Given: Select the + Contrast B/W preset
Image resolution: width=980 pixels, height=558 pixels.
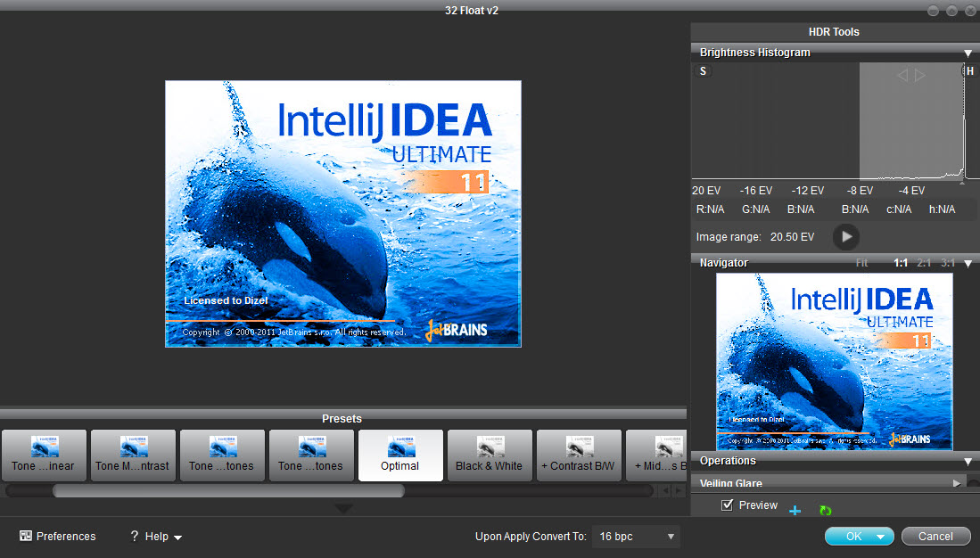Looking at the screenshot, I should 579,455.
